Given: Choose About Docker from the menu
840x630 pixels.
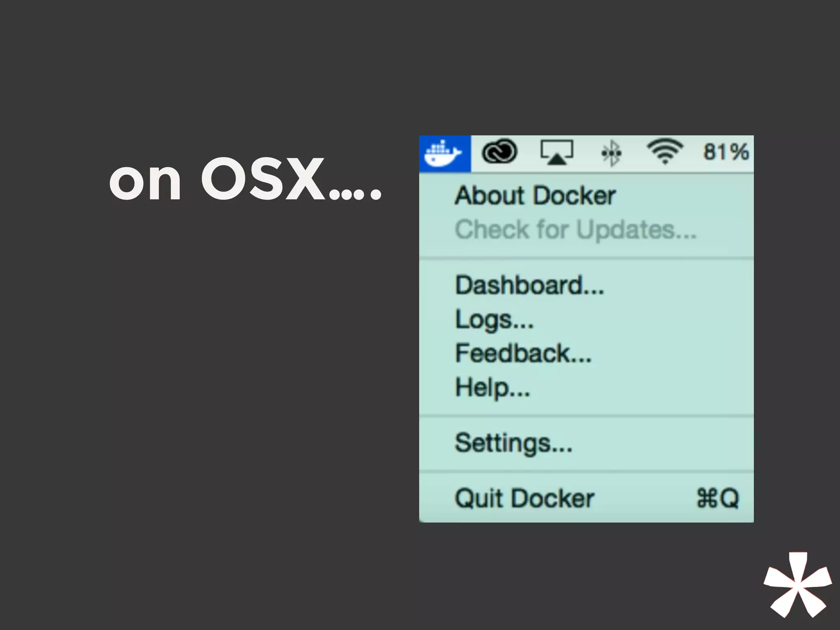Looking at the screenshot, I should (587, 195).
